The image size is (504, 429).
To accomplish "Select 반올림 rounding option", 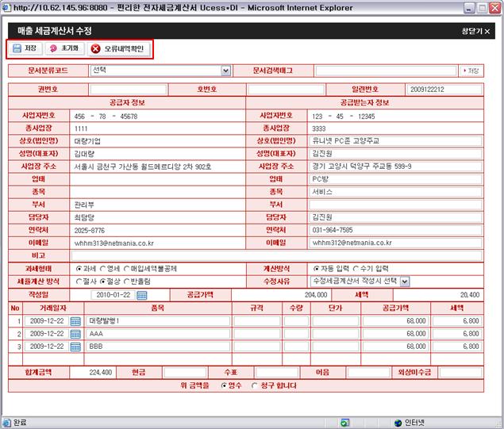I will click(135, 281).
